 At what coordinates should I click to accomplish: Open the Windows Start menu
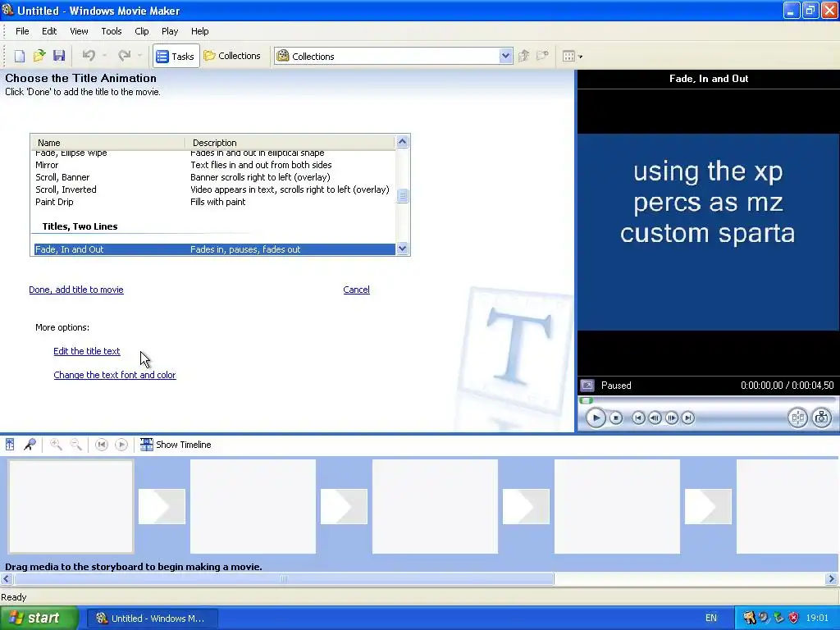click(39, 618)
